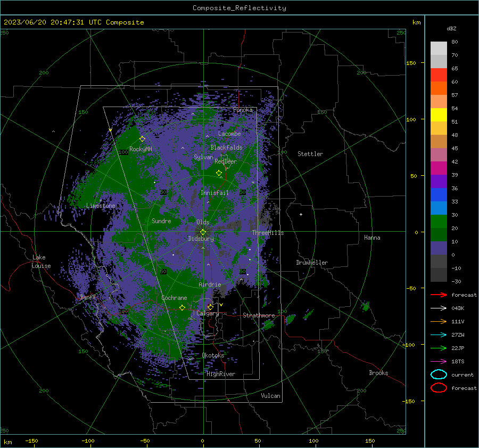This screenshot has height=448, width=479.
Task: Click the Limestone label
Action: pyautogui.click(x=101, y=206)
